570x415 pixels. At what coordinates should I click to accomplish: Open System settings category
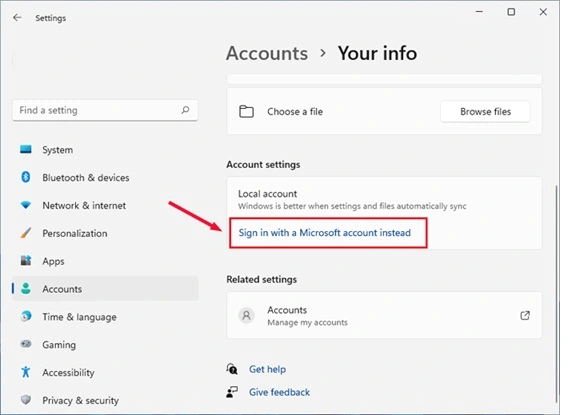tap(105, 149)
